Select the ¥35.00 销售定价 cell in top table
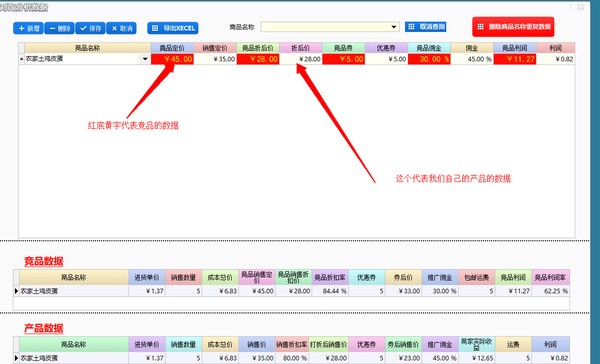This screenshot has width=600, height=364. [x=215, y=59]
